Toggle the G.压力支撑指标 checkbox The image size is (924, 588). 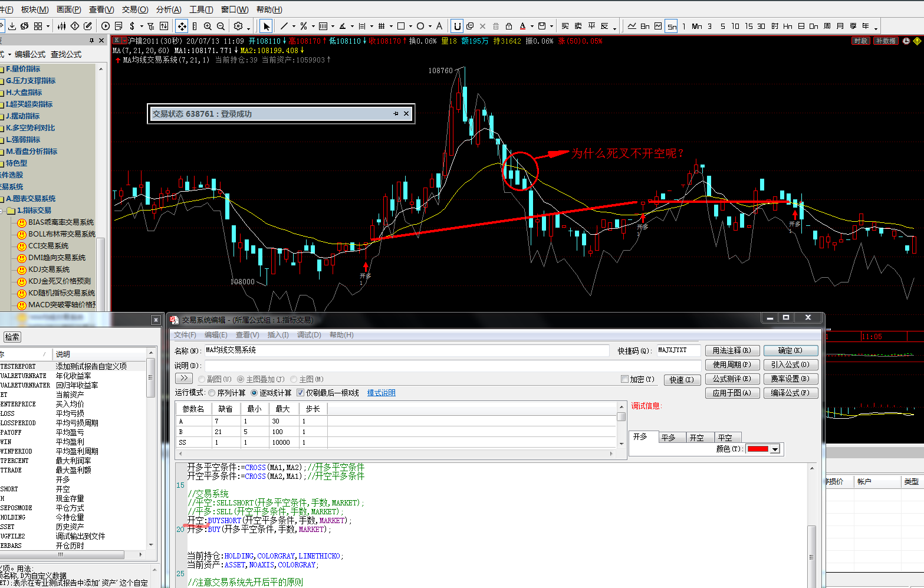tap(2, 81)
